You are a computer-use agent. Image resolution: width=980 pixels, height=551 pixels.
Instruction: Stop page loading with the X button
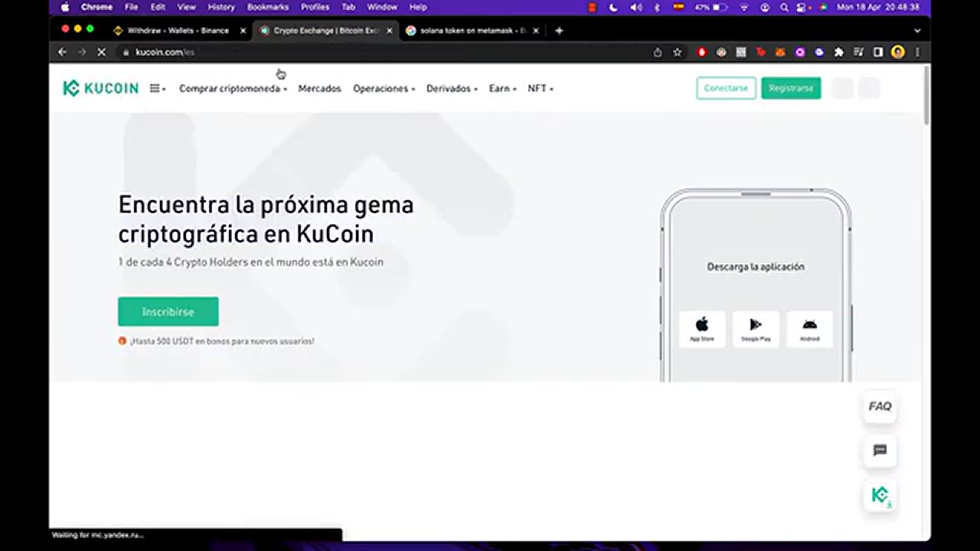pos(102,52)
